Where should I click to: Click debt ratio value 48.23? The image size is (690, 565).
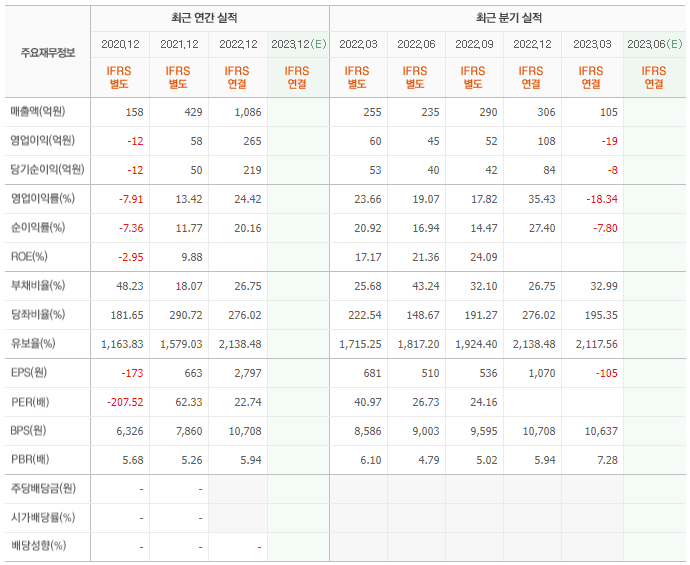(x=130, y=287)
